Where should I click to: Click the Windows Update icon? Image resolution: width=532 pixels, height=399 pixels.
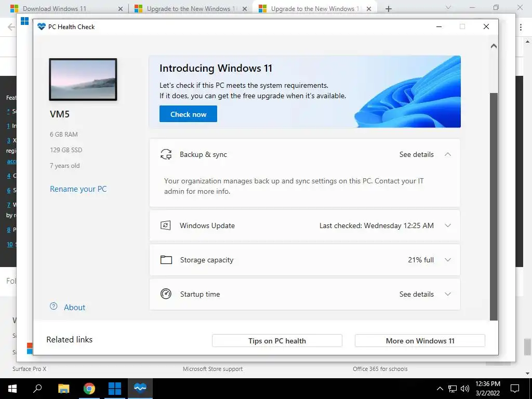pos(166,225)
